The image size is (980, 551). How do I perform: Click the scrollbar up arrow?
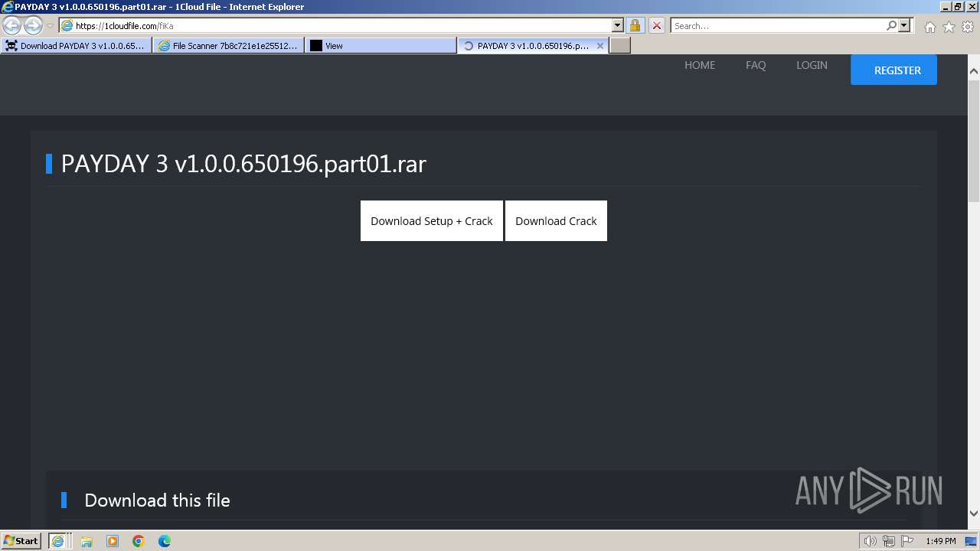tap(974, 71)
